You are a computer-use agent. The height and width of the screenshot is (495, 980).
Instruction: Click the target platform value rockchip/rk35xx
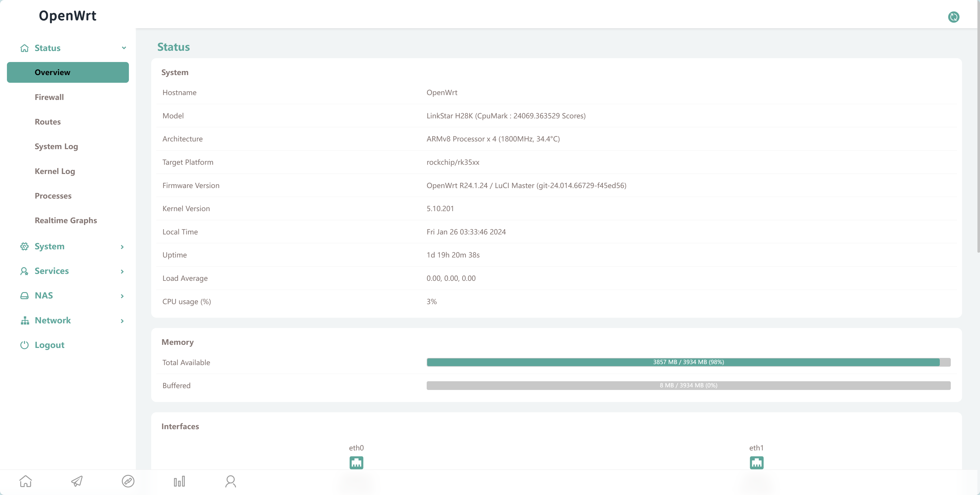453,162
